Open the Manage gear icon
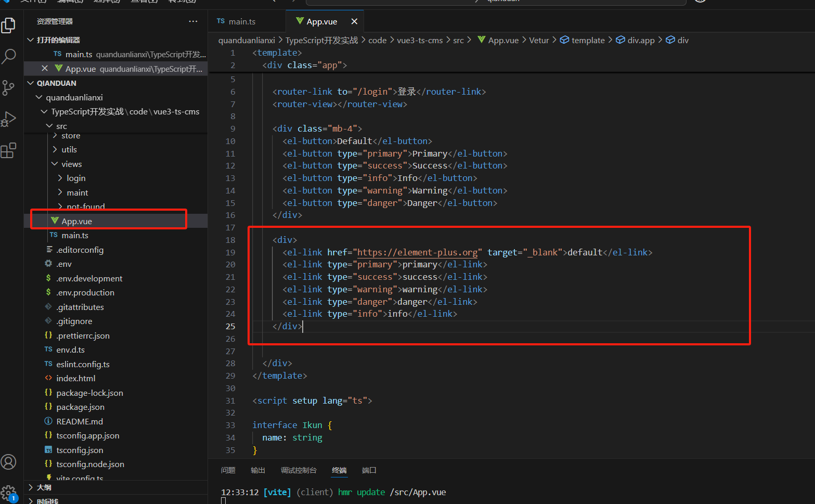Screen dimensions: 815x504 pos(9,493)
